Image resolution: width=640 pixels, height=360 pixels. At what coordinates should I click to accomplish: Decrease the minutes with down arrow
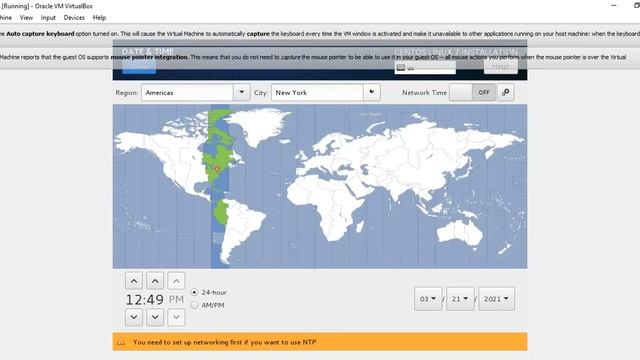155,317
